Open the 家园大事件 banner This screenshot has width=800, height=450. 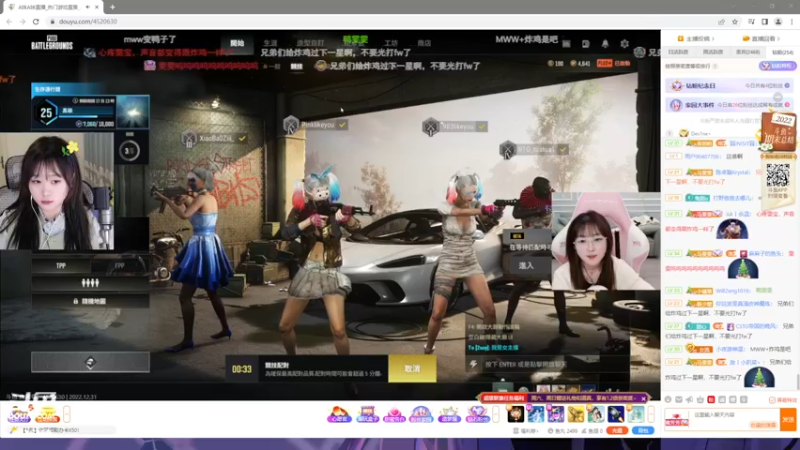(x=729, y=105)
